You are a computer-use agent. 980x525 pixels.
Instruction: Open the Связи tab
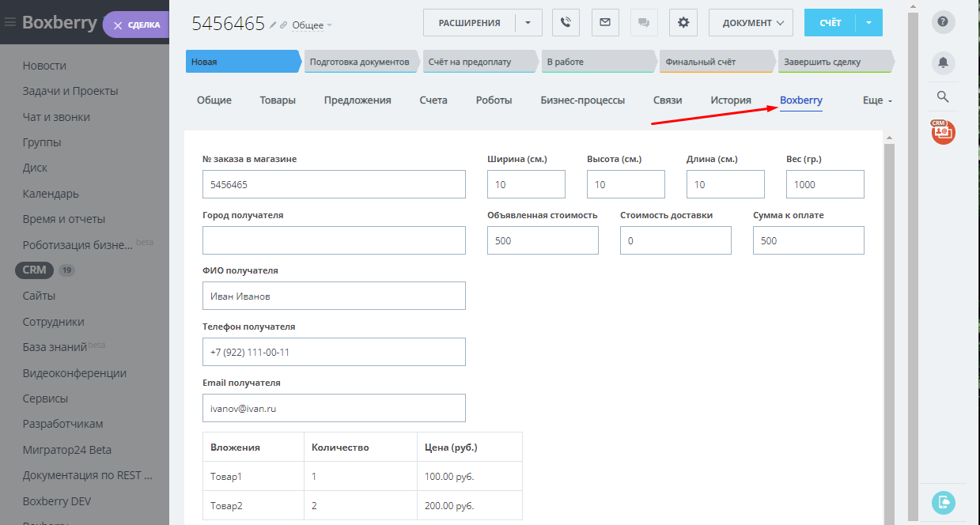click(668, 100)
